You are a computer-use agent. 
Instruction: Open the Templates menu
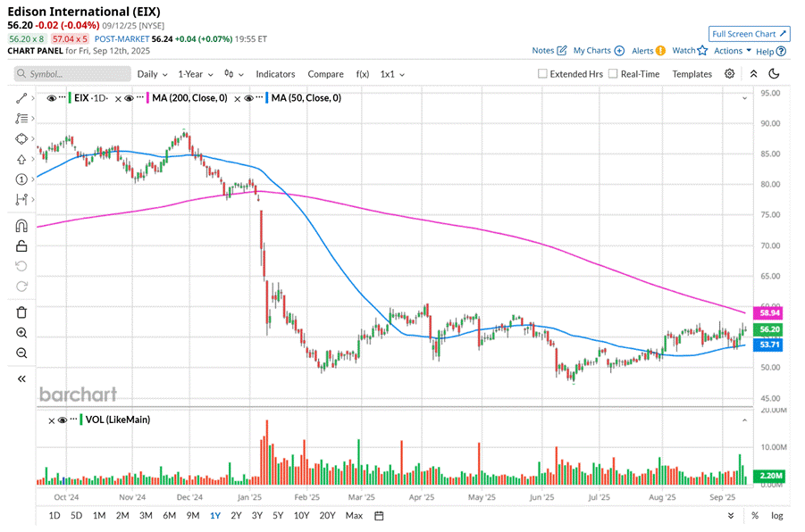point(692,74)
